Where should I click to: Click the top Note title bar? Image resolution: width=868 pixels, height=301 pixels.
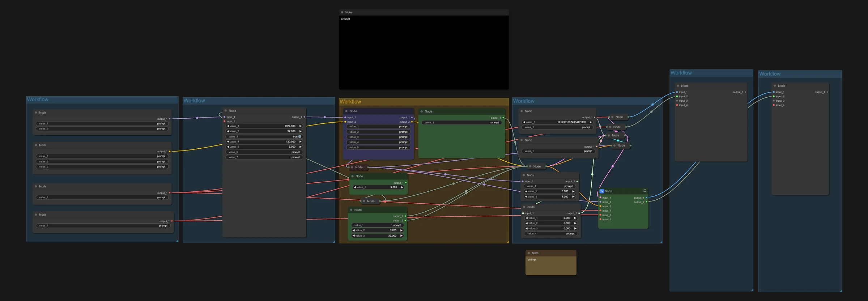click(424, 12)
